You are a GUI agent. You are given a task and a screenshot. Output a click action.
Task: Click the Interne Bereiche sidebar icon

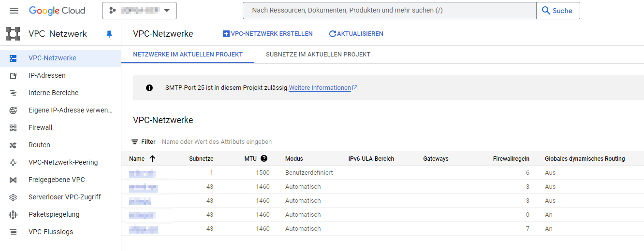13,93
